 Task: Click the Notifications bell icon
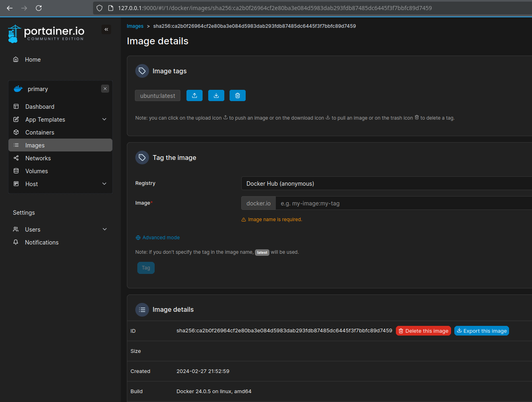16,242
